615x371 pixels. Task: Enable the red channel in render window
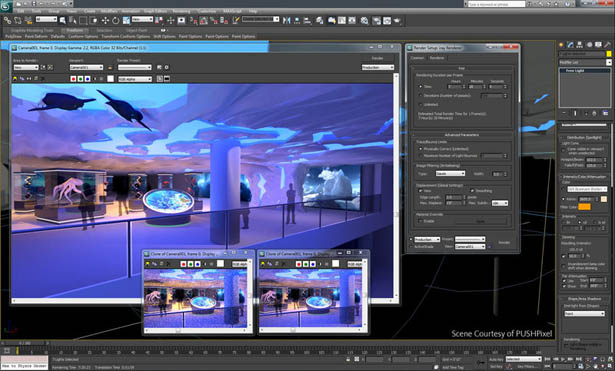click(x=73, y=79)
